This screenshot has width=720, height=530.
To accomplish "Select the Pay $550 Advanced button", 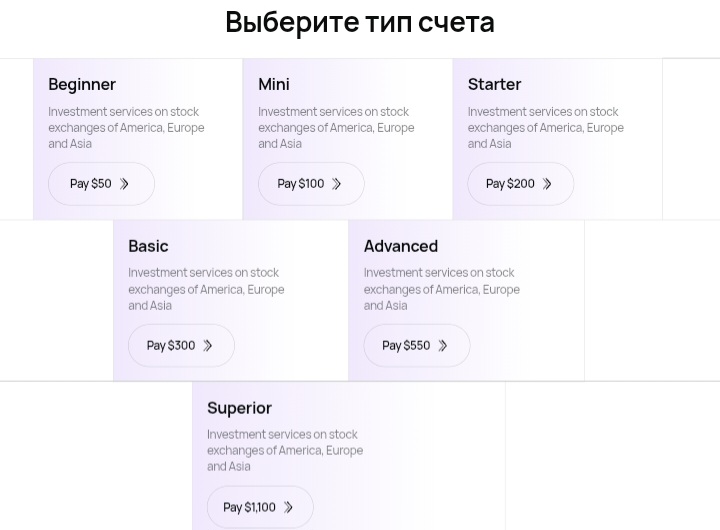I will [416, 346].
